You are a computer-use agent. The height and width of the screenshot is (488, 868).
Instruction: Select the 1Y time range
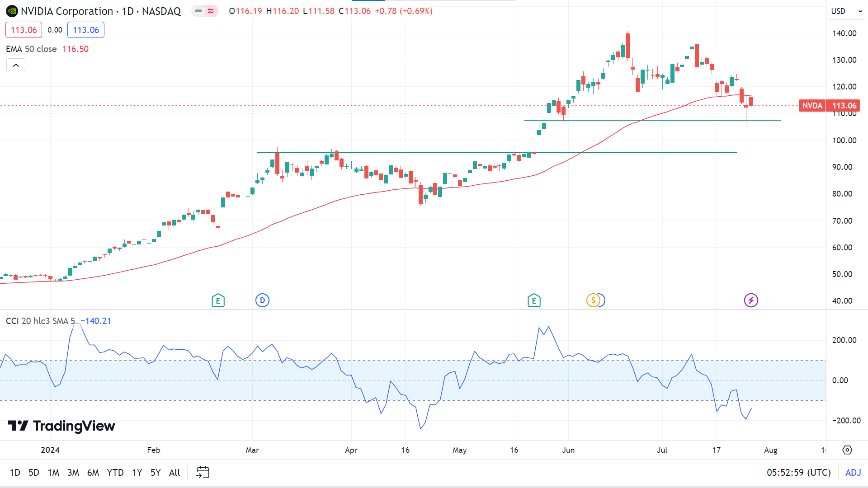[137, 473]
